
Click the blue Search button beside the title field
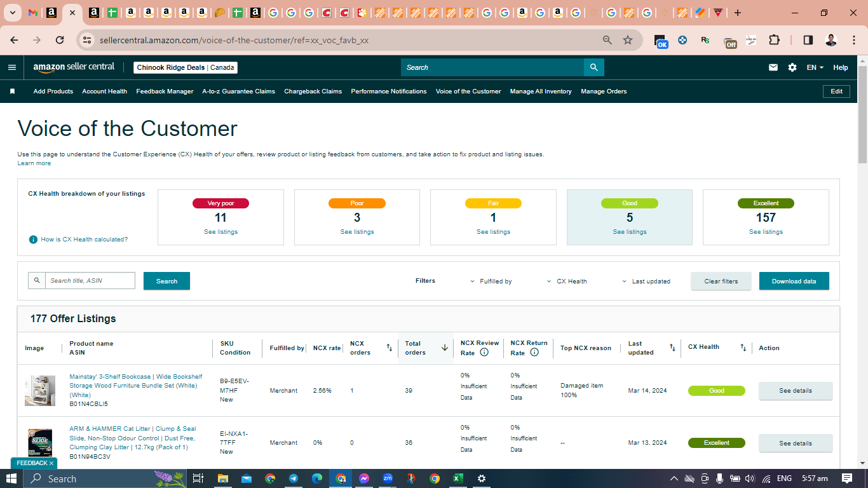tap(166, 281)
